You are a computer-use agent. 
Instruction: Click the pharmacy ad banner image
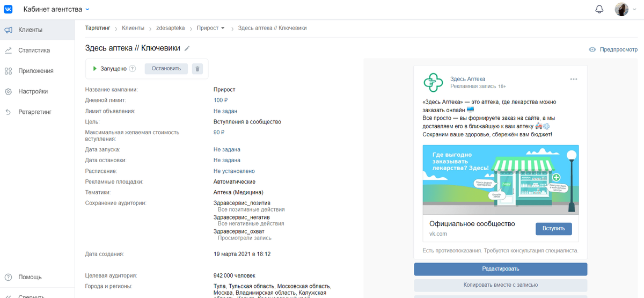[x=501, y=179]
